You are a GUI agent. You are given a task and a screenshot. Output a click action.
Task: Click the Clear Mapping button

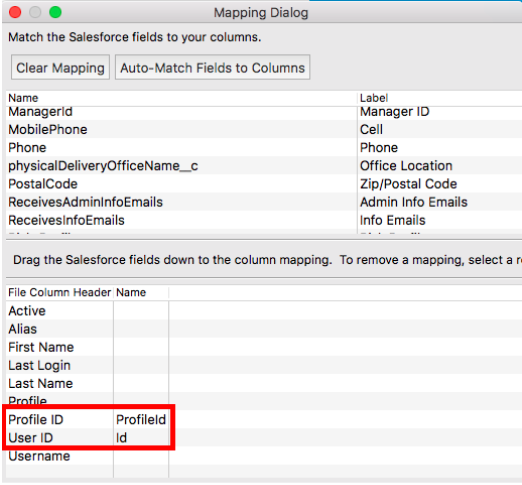pos(60,67)
